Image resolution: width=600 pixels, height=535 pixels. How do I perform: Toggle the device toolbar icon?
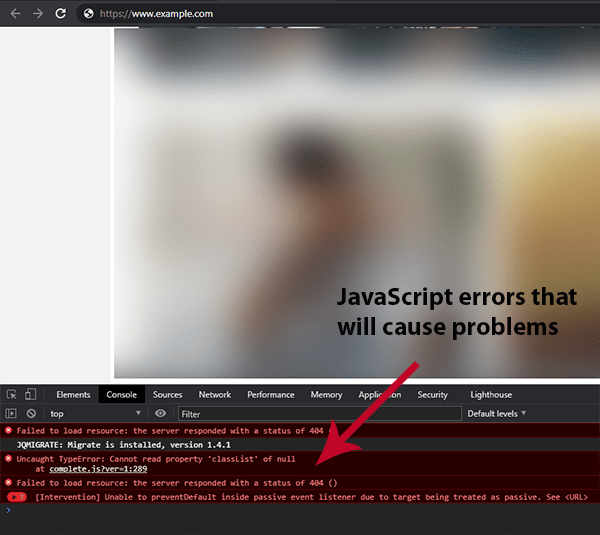point(30,394)
